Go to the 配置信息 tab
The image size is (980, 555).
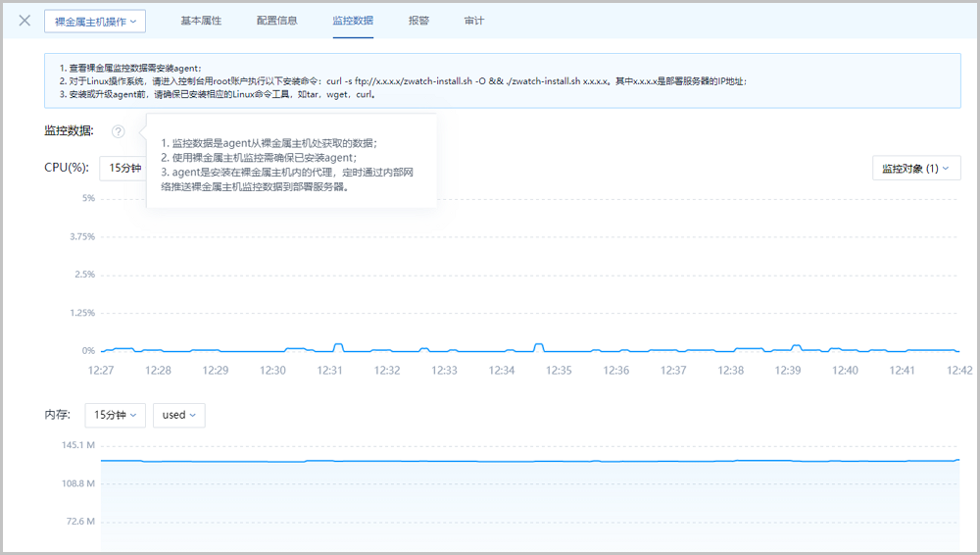(x=277, y=21)
